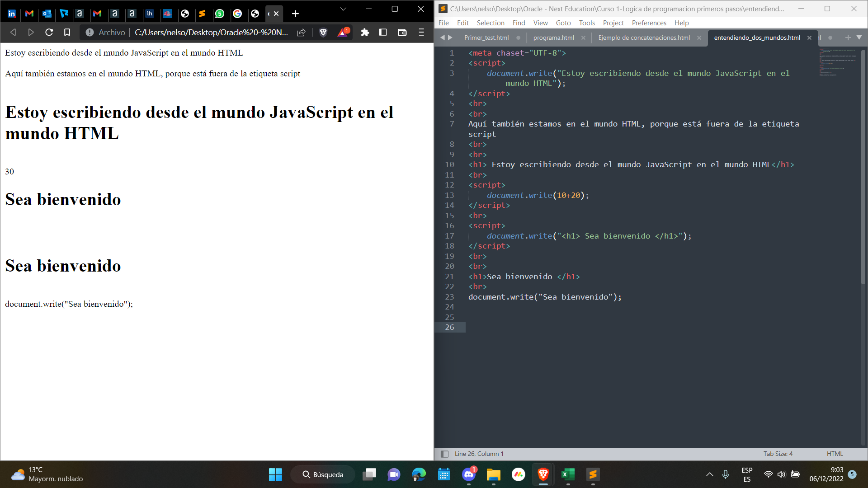Open the Goto menu
868x488 pixels.
tap(563, 23)
